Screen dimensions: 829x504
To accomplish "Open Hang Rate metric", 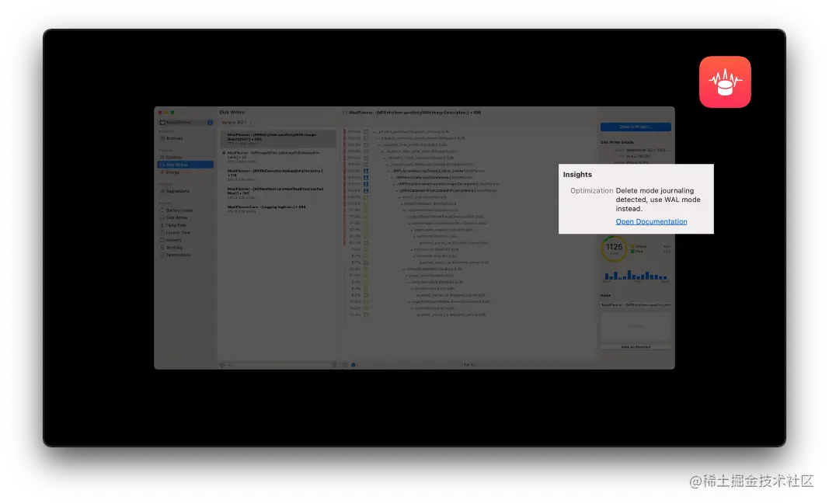I will coord(176,225).
